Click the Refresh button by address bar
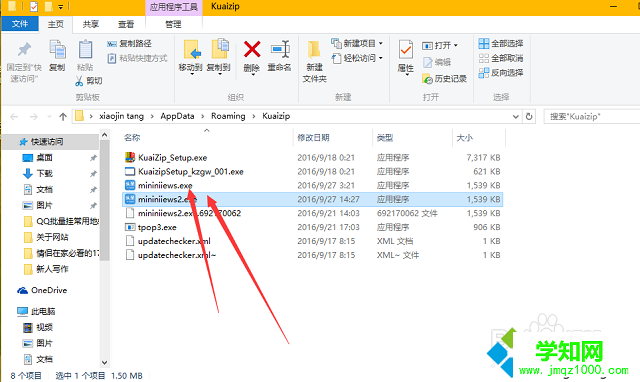The height and width of the screenshot is (382, 640). click(529, 117)
